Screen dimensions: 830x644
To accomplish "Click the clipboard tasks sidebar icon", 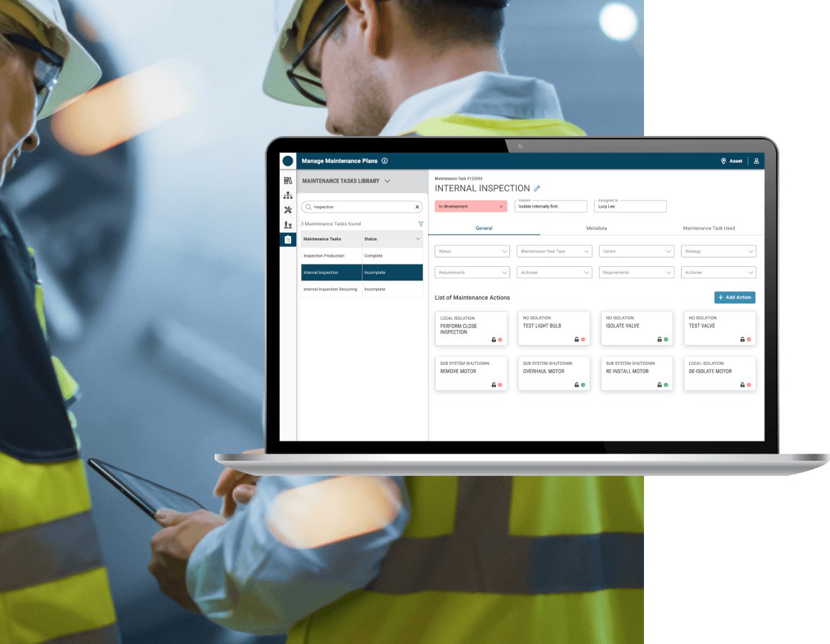I will (288, 240).
